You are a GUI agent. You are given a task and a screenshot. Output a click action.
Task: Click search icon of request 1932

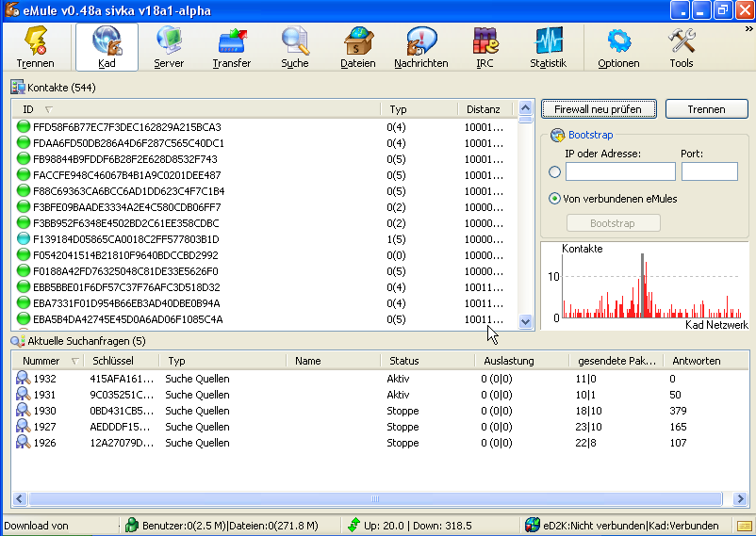(23, 378)
